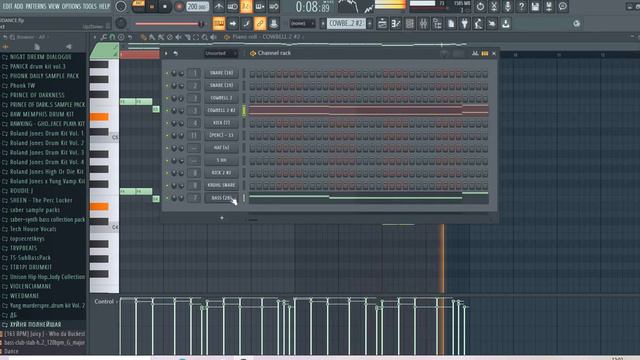640x360 pixels.
Task: Open the Control event editor dropdown
Action: pyautogui.click(x=105, y=302)
